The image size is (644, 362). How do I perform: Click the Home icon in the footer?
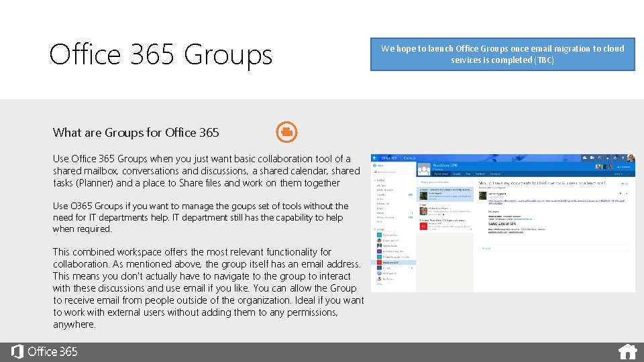coord(628,352)
